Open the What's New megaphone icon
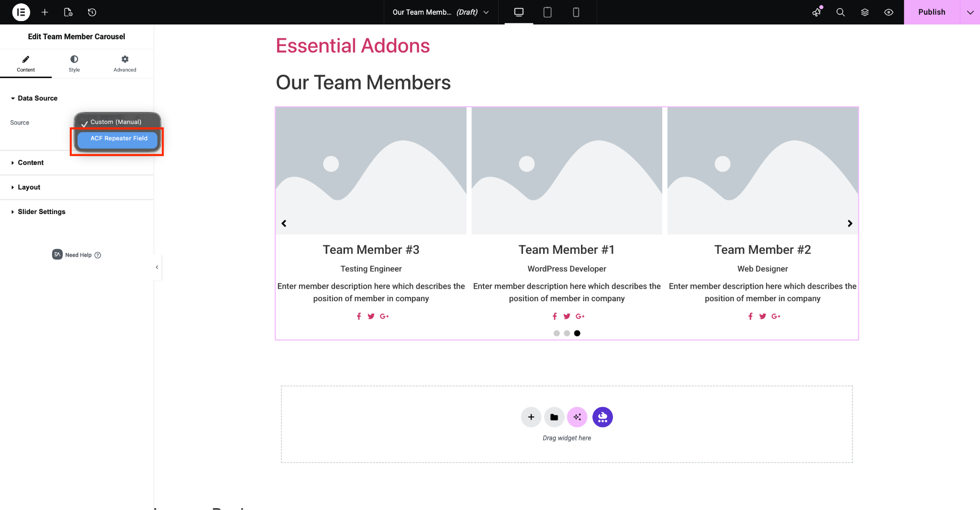Image resolution: width=980 pixels, height=510 pixels. pos(817,12)
